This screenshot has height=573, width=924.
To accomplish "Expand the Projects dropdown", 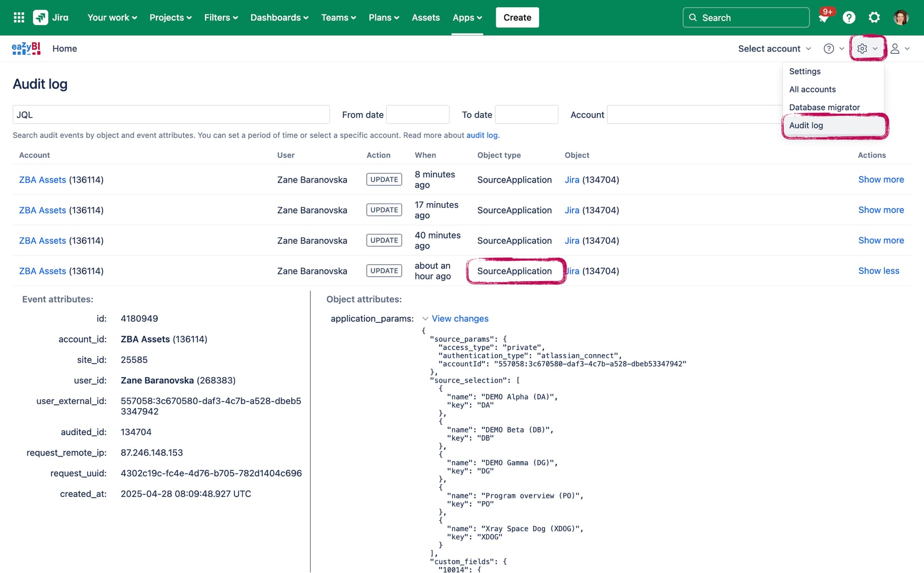I will pyautogui.click(x=170, y=17).
